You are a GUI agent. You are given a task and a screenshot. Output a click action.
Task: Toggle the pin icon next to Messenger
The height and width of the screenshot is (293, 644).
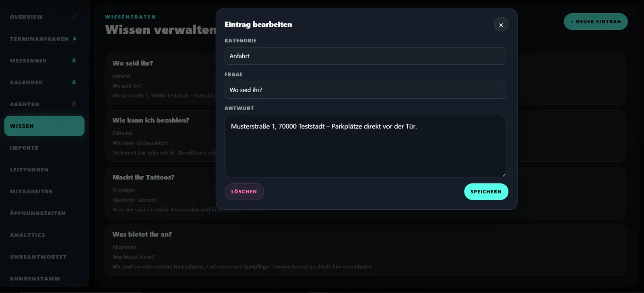point(74,61)
